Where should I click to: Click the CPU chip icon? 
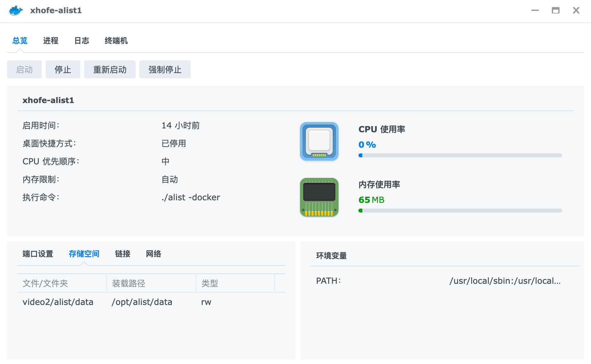[x=319, y=141]
